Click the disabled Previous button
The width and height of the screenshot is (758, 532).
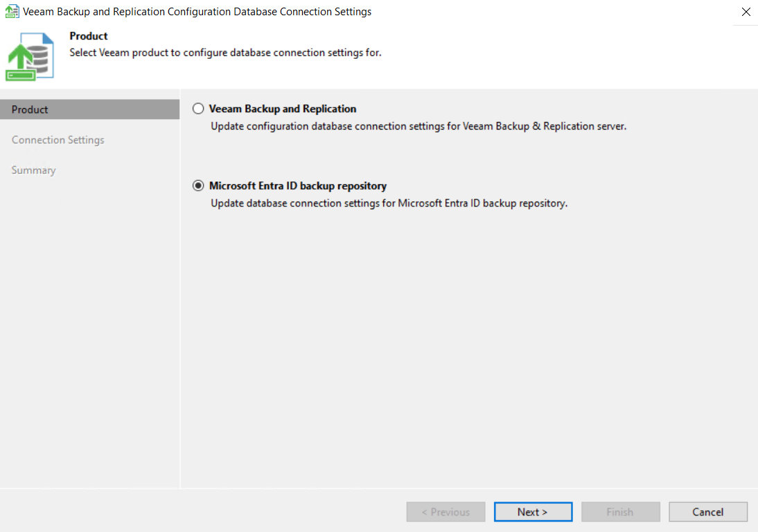pyautogui.click(x=446, y=512)
